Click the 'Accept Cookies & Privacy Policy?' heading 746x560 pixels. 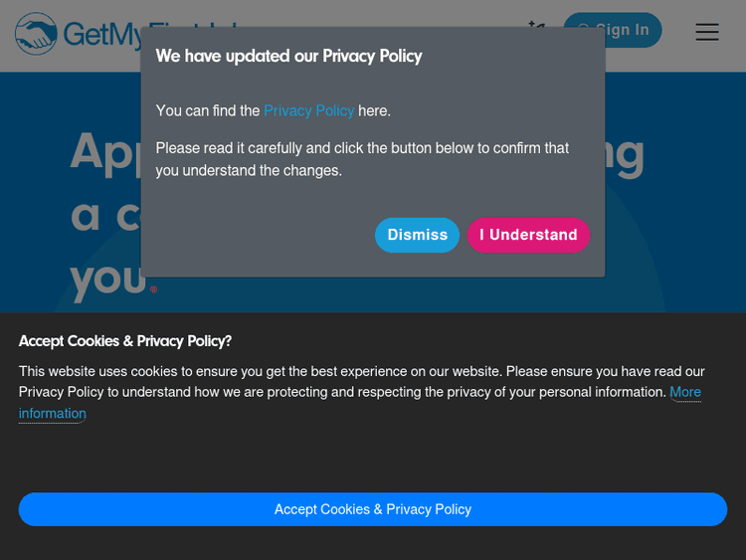click(125, 341)
